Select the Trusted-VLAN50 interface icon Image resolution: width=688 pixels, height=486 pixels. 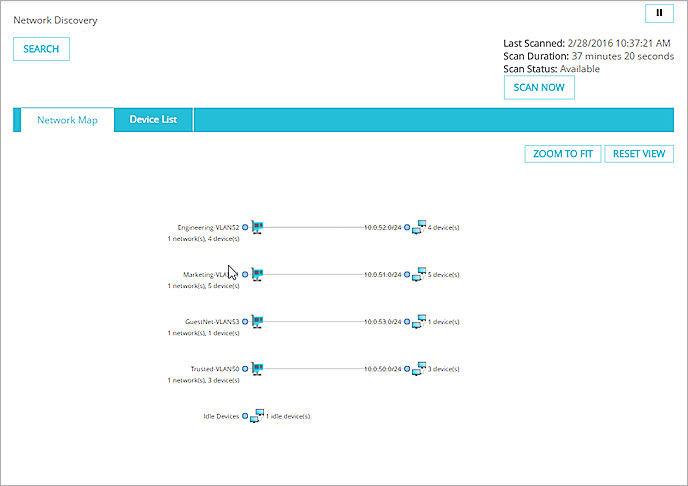tap(257, 369)
